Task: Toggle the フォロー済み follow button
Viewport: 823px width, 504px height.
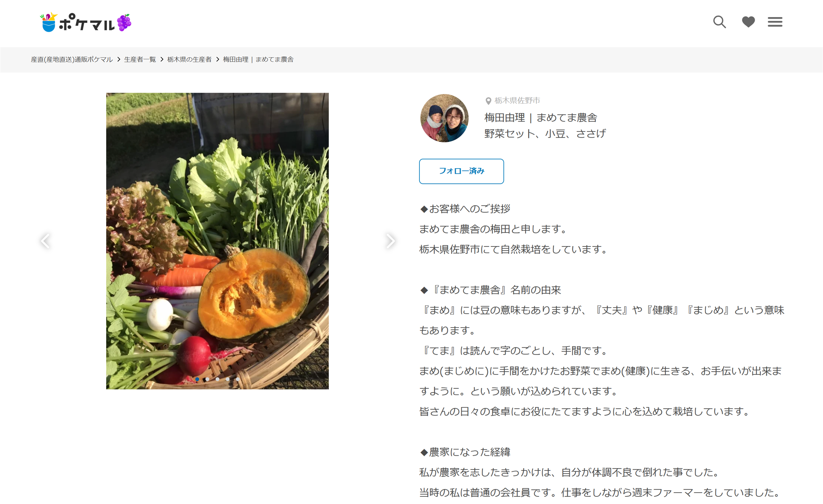Action: coord(461,171)
